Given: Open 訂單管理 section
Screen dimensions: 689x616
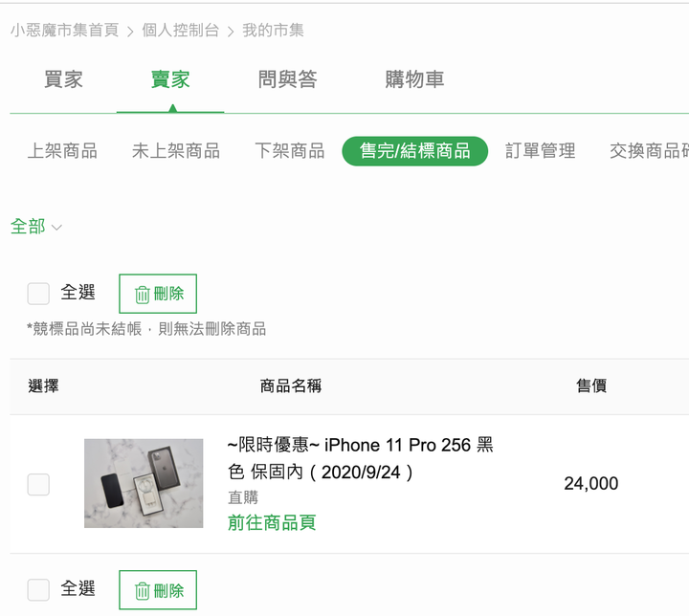Looking at the screenshot, I should [x=540, y=151].
